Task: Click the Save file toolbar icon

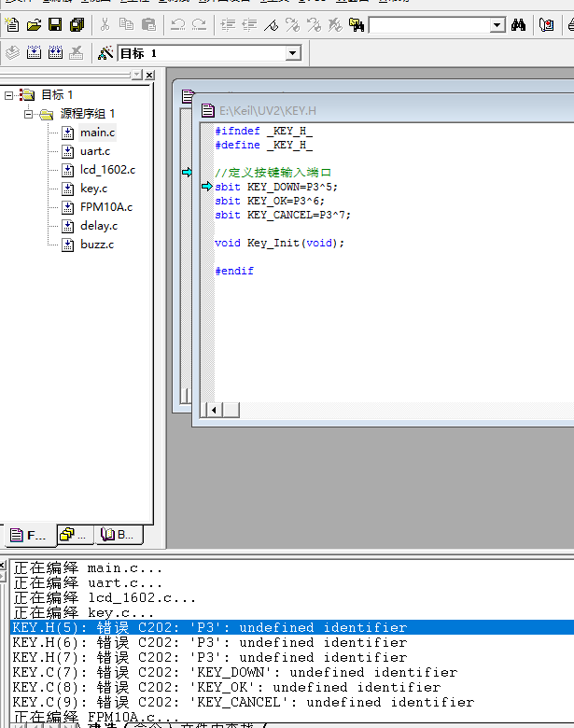Action: coord(55,25)
